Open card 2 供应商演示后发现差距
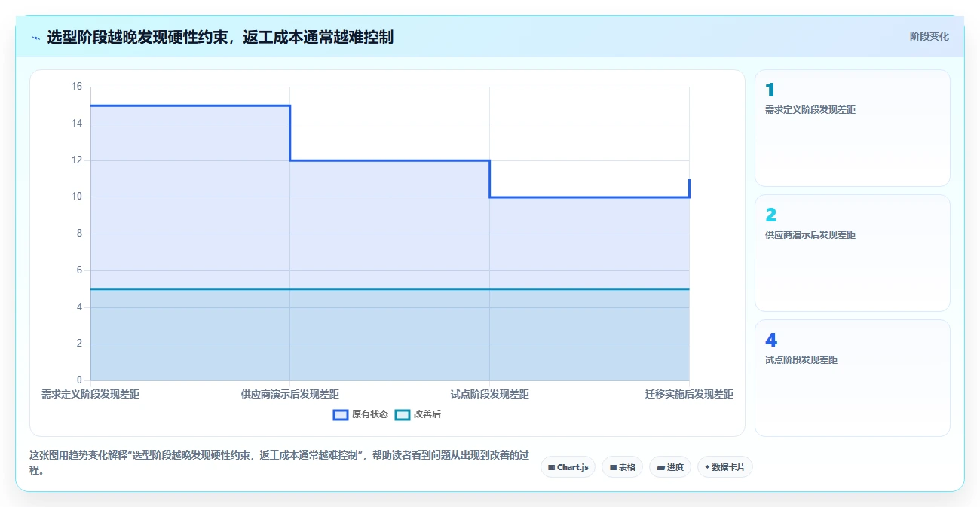Viewport: 980px width, 507px height. 853,253
